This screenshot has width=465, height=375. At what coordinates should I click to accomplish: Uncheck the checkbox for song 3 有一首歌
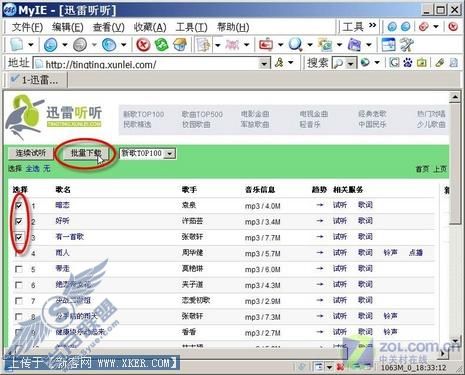click(19, 237)
